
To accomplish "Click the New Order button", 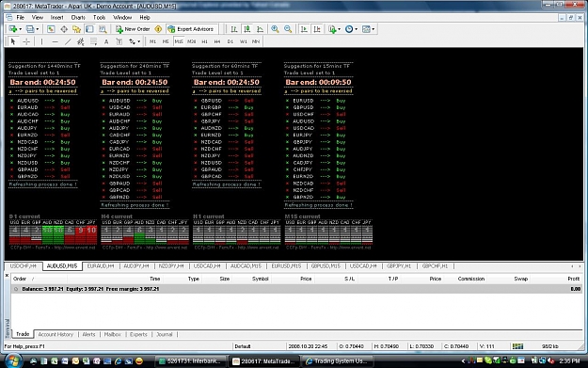I will tap(133, 29).
